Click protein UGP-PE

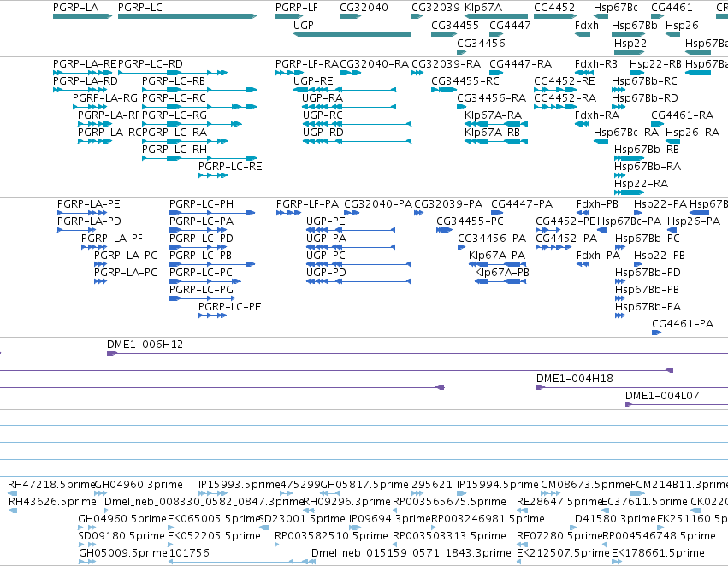pos(351,230)
